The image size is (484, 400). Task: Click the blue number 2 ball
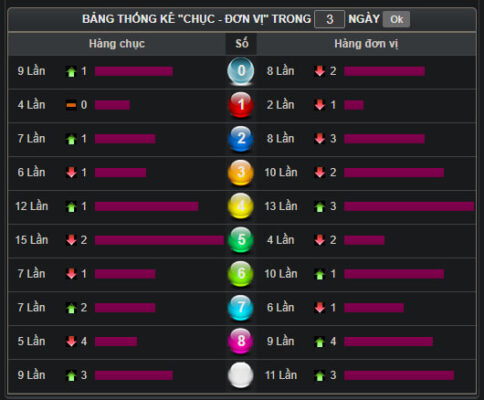click(241, 139)
